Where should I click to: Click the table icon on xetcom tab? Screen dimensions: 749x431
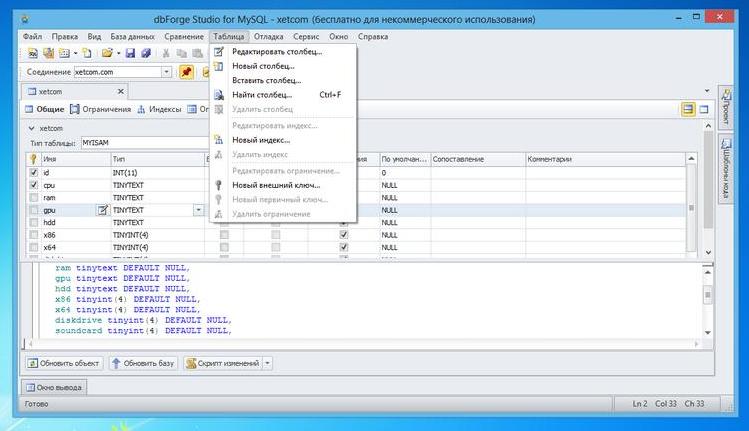pos(32,91)
